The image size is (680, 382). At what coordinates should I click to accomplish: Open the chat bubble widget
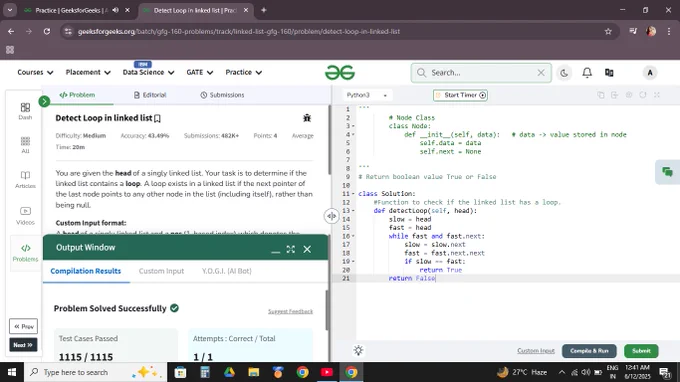(x=667, y=172)
